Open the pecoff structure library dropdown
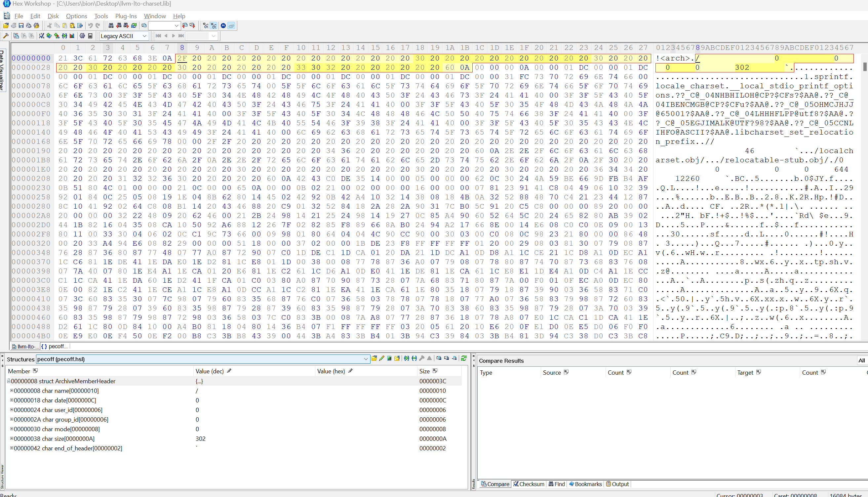 coord(366,359)
